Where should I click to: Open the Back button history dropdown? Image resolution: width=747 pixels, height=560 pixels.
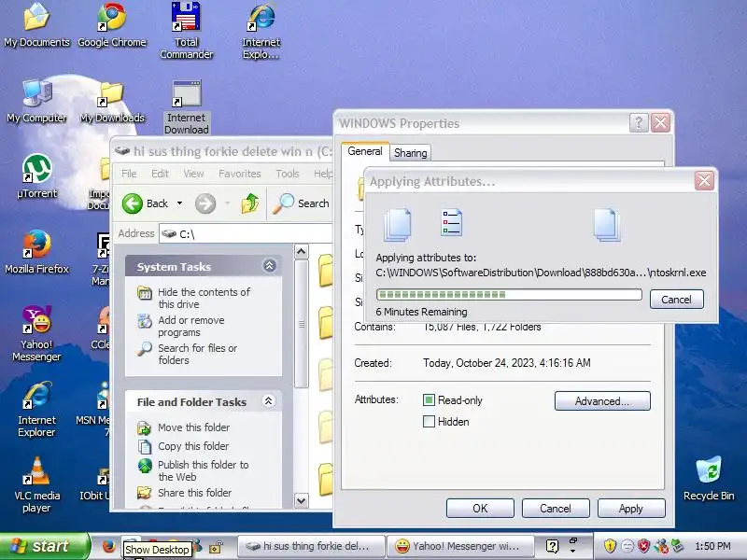coord(179,203)
